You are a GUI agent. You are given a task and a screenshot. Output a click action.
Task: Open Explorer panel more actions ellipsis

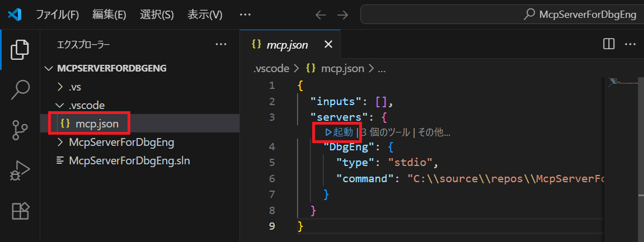pos(221,44)
